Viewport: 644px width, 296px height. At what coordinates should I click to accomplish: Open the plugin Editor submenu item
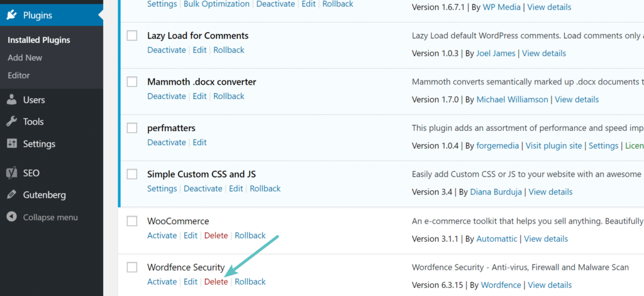click(19, 75)
